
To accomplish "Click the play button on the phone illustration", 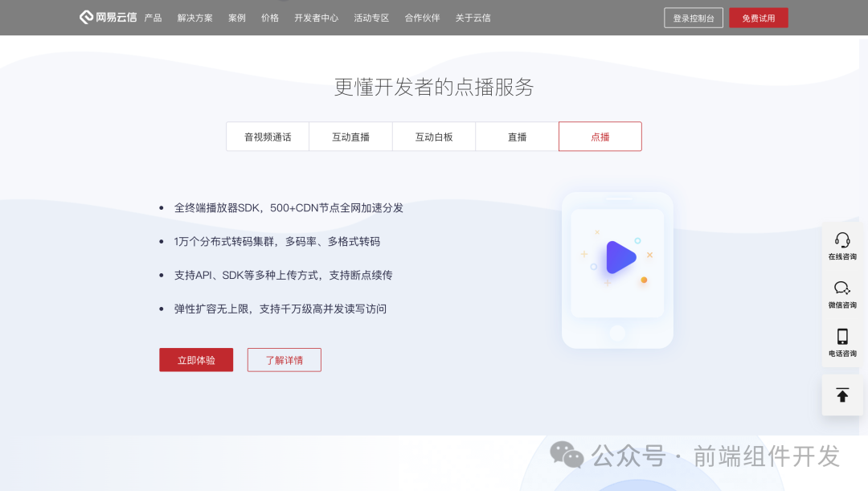I will [619, 258].
